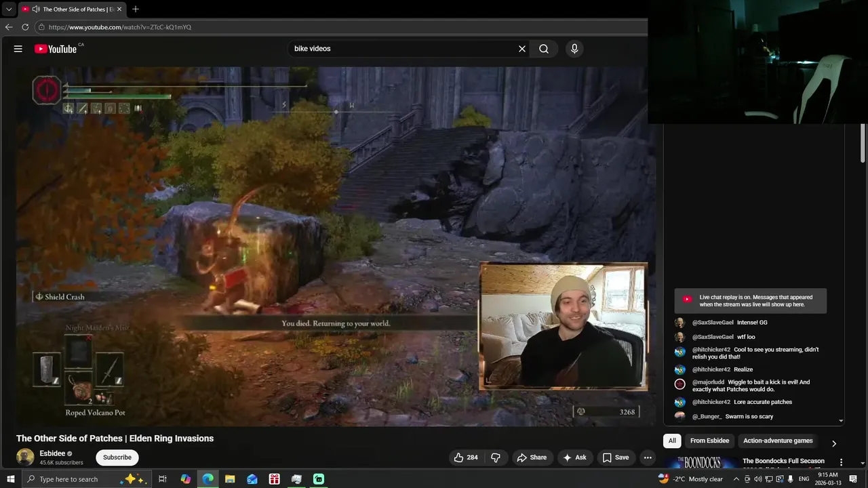The image size is (868, 488).
Task: Show more chips with the right arrow
Action: point(834,443)
